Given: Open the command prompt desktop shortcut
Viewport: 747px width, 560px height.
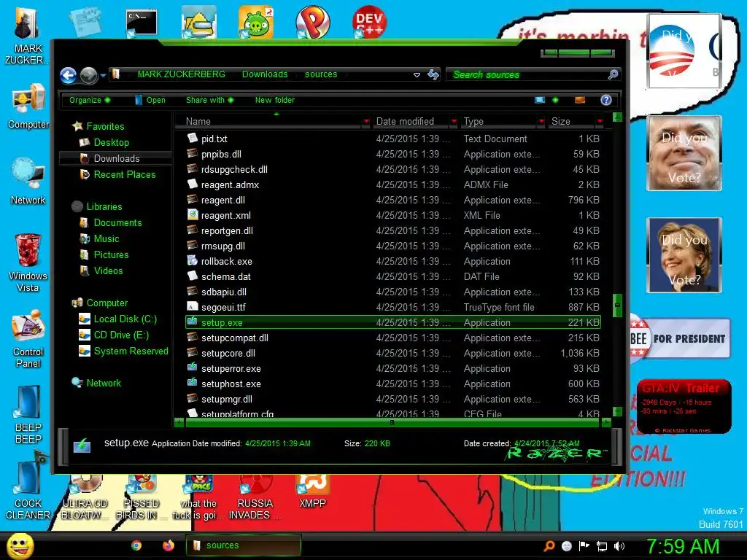Looking at the screenshot, I should [141, 23].
